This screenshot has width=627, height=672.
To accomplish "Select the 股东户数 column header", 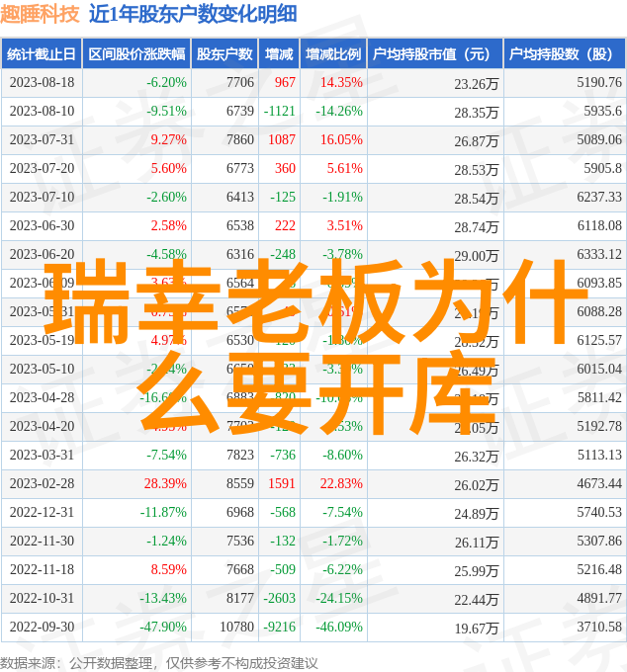I will pos(224,54).
